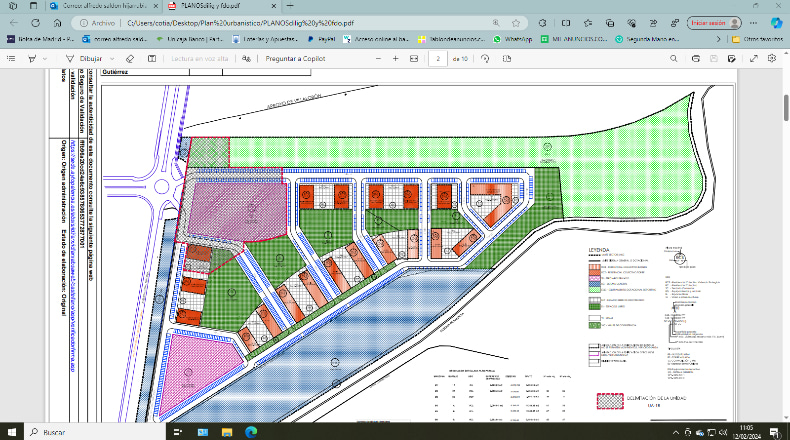Toggle the page view layout icon
This screenshot has width=790, height=440.
coord(507,58)
